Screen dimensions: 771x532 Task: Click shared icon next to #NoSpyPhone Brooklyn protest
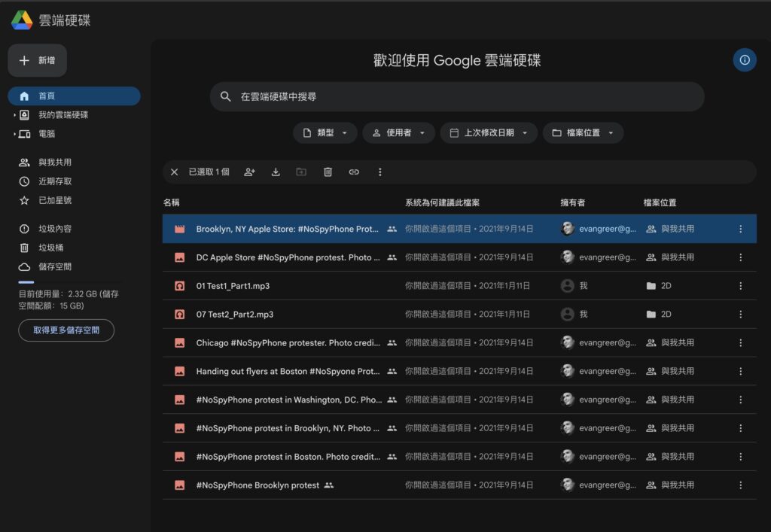click(329, 485)
